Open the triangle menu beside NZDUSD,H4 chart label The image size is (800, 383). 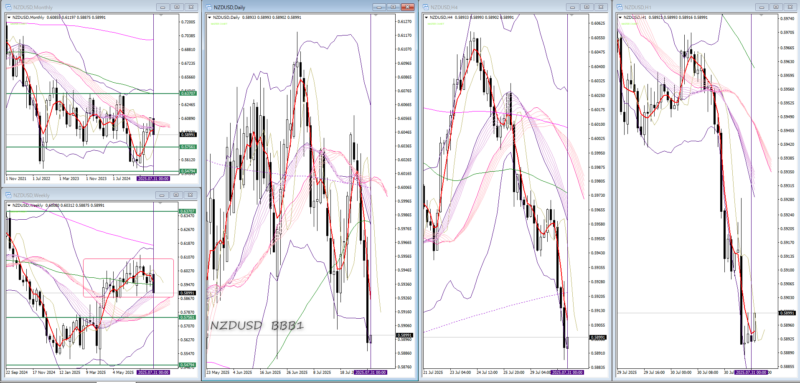(427, 17)
